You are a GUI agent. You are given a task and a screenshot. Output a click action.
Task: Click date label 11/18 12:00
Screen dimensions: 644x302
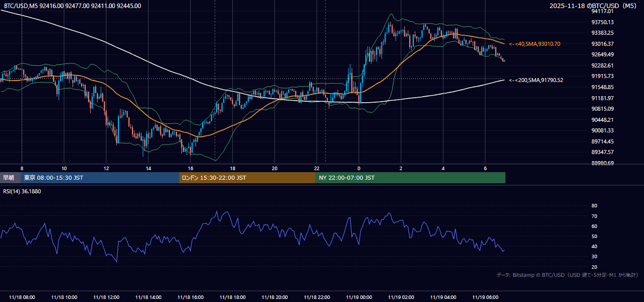pos(106,297)
